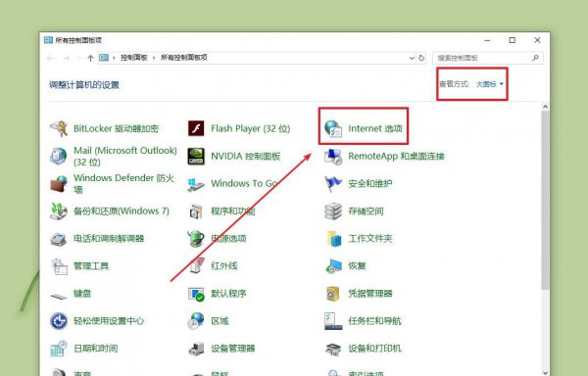Click the Internet 选项 text link
This screenshot has width=588, height=376.
[x=375, y=129]
